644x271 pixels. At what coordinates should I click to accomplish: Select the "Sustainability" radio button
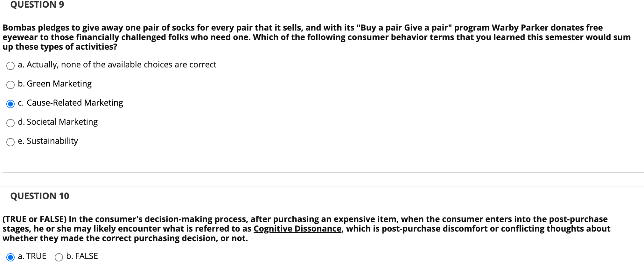coord(10,142)
